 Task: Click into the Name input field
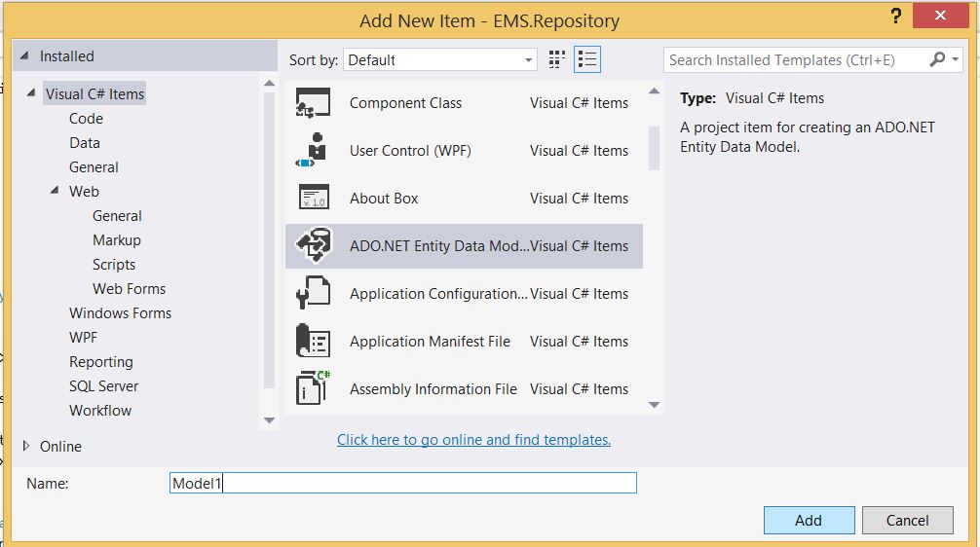point(403,483)
